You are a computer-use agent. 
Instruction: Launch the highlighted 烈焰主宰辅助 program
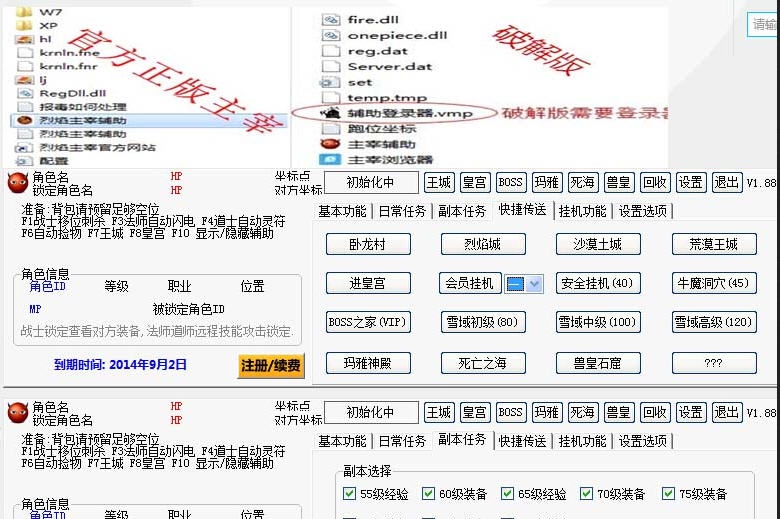(x=148, y=120)
